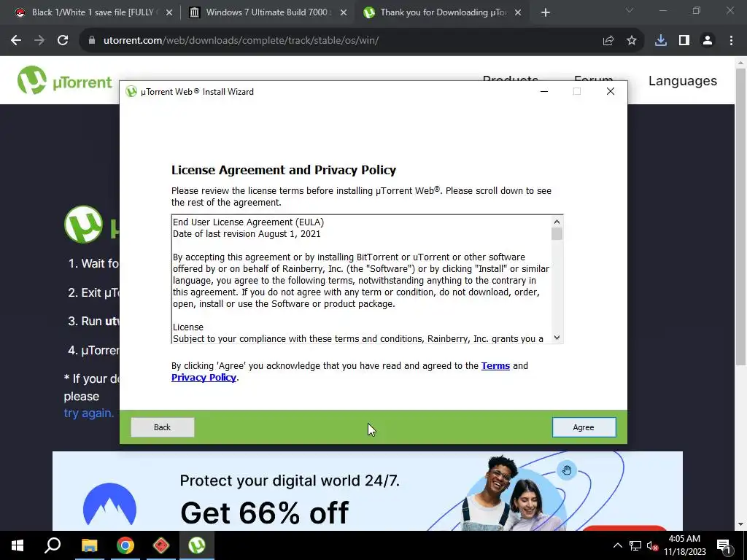
Task: Open the Languages menu on webpage
Action: pyautogui.click(x=683, y=81)
